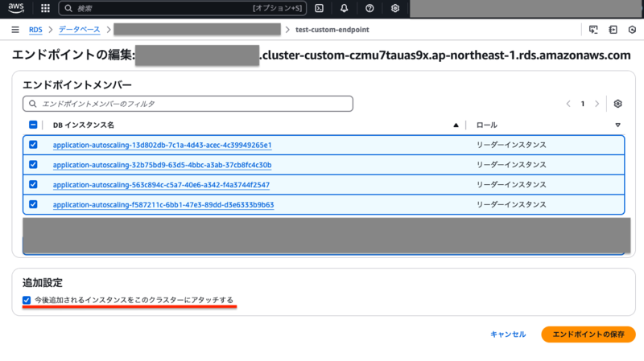The height and width of the screenshot is (361, 644).
Task: Open endpoint members table preferences gear
Action: click(x=617, y=104)
